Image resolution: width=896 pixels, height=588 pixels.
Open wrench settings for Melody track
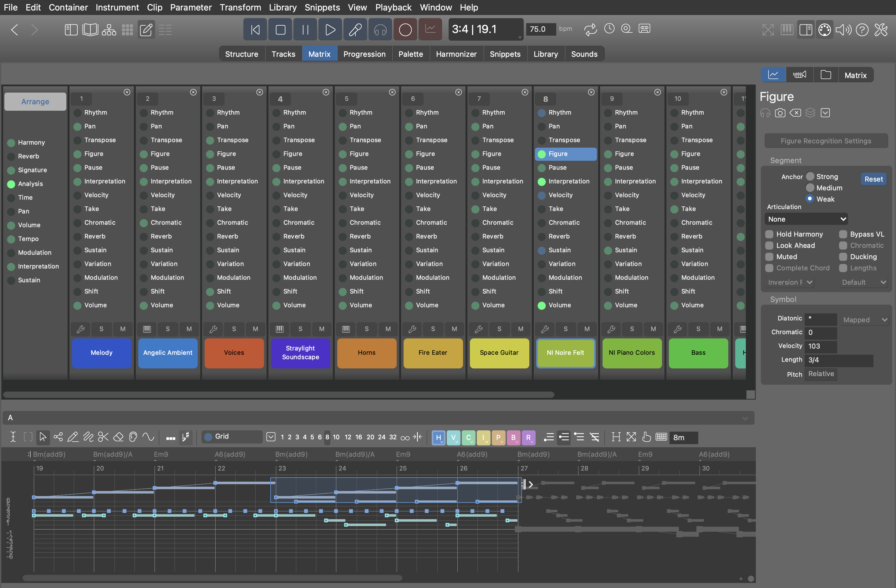point(81,329)
